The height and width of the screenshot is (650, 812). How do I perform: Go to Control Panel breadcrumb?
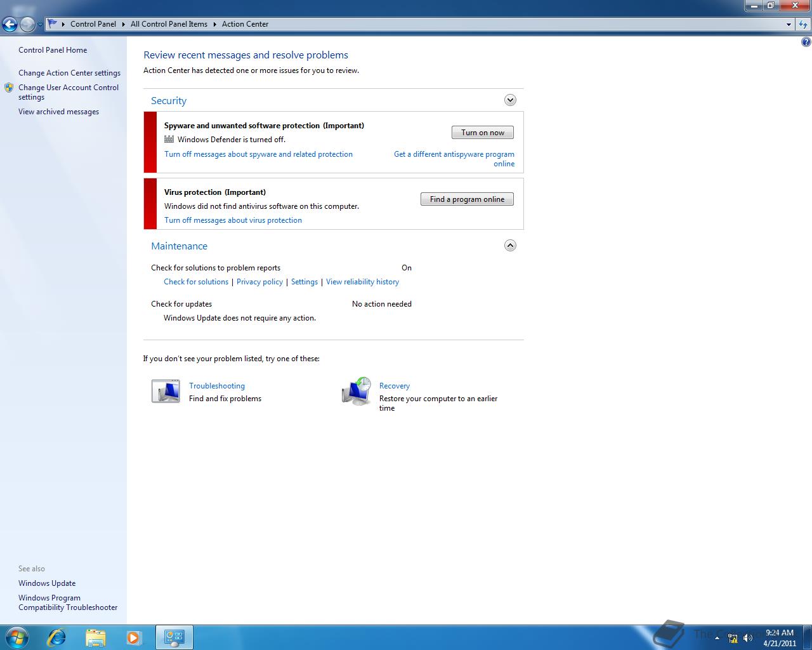pos(93,24)
